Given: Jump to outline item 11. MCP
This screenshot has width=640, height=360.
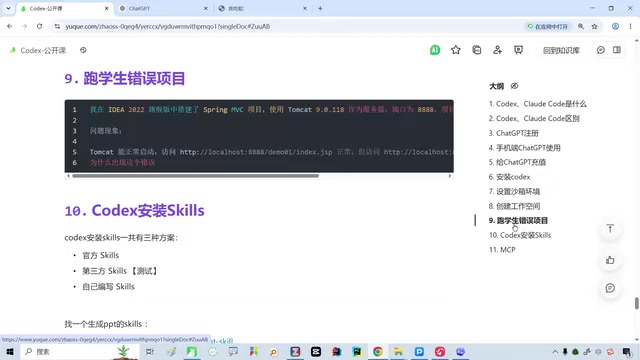Looking at the screenshot, I should click(502, 250).
